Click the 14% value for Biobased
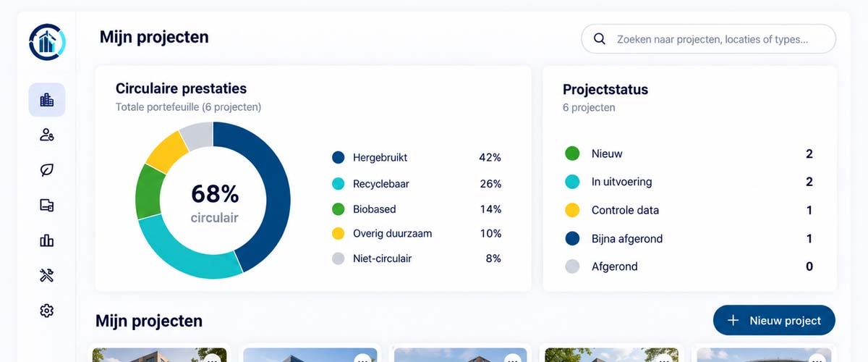The image size is (868, 362). tap(490, 209)
